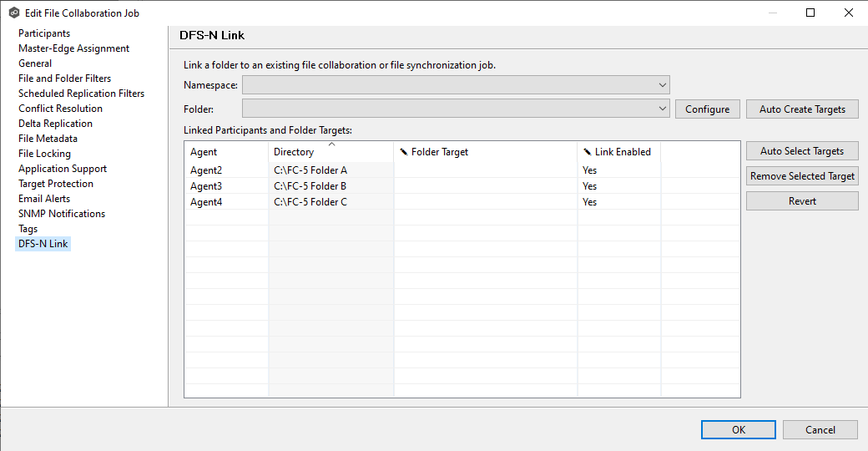
Task: Click the pencil icon beside Link Enabled
Action: tap(588, 152)
